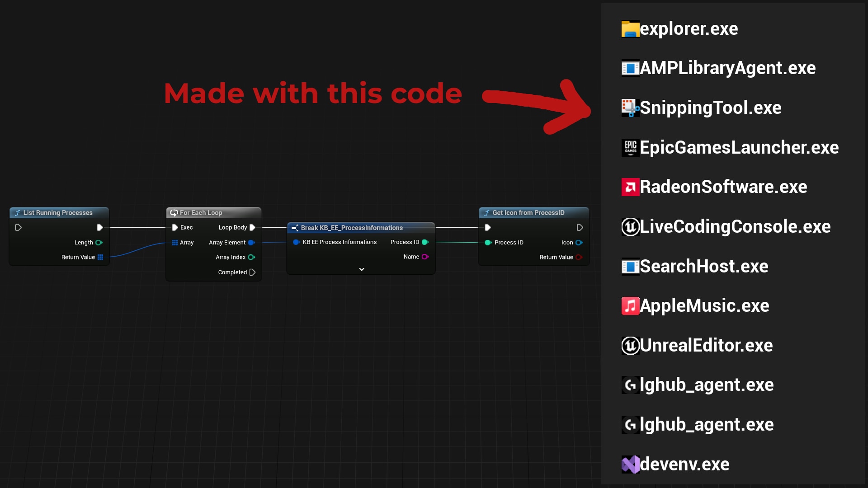Screen dimensions: 868x488
Task: Select the For Each Loop node header
Action: pyautogui.click(x=201, y=213)
